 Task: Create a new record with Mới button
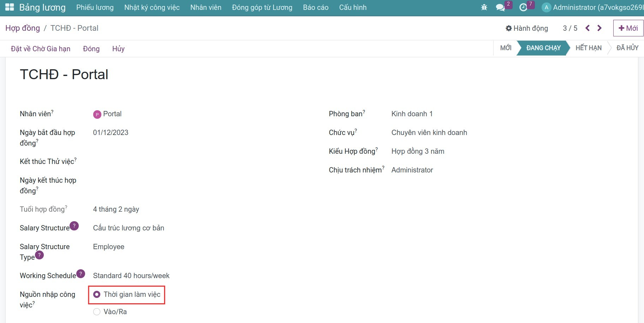(628, 28)
